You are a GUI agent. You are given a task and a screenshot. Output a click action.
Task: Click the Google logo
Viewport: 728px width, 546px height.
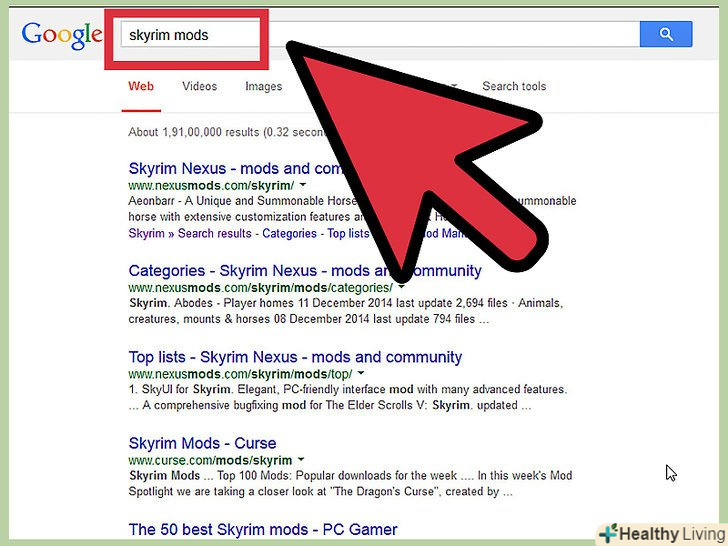click(x=62, y=34)
